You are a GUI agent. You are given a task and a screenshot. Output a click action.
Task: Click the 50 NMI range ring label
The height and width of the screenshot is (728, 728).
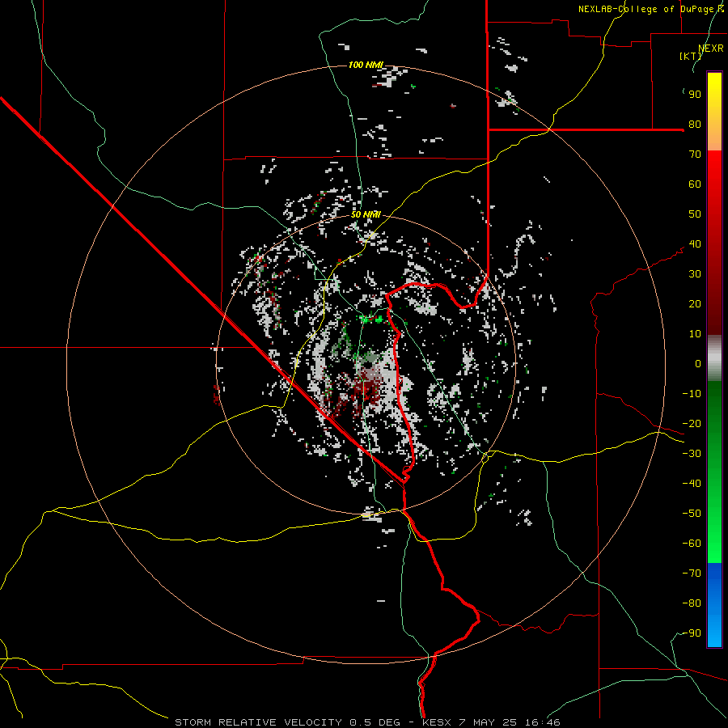pos(366,214)
